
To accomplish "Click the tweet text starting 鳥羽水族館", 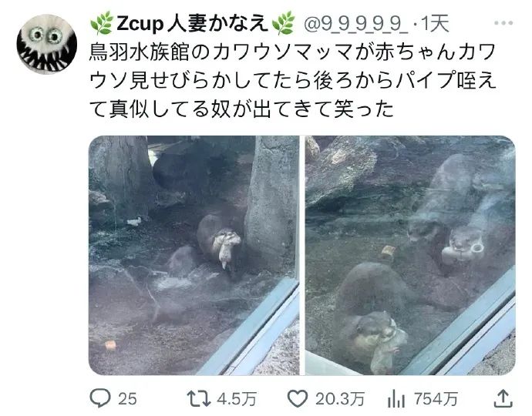I will tap(292, 80).
